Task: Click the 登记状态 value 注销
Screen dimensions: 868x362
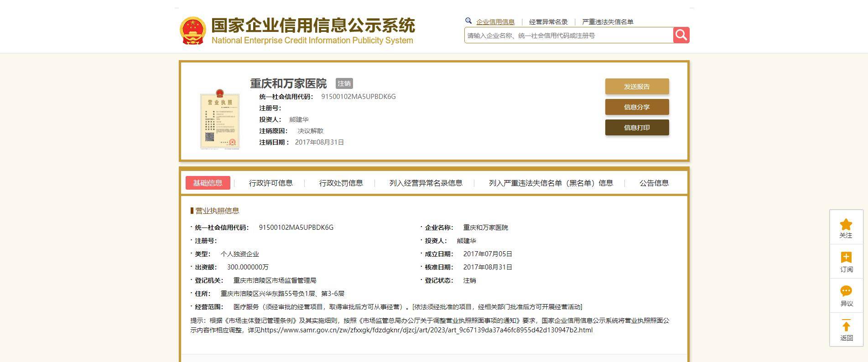Action: click(469, 280)
